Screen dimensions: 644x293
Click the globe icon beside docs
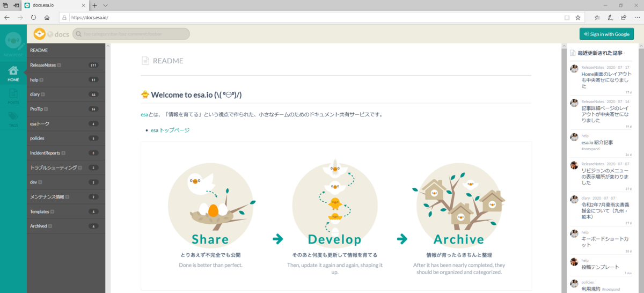(50, 34)
